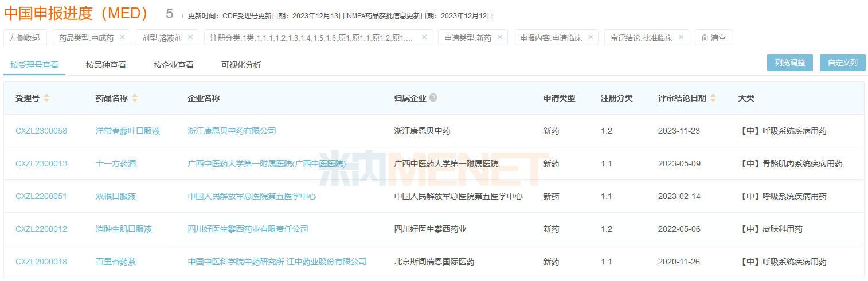Remove the 审评结论:批准临床 filter tag
Image resolution: width=868 pixels, height=281 pixels.
[681, 37]
